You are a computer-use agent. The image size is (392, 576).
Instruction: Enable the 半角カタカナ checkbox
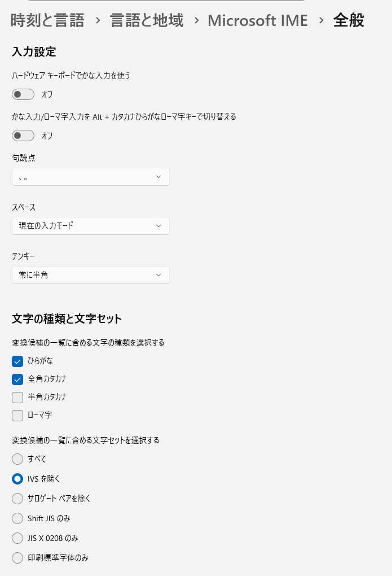[x=17, y=397]
